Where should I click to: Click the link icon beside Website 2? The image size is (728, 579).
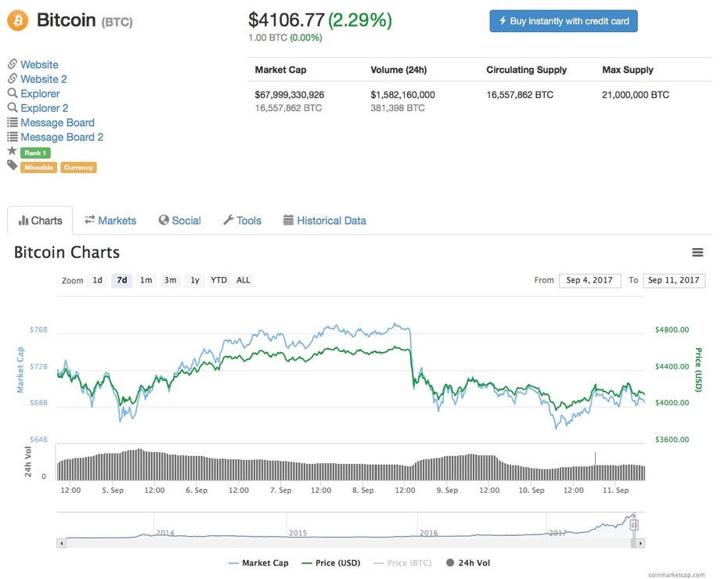13,78
